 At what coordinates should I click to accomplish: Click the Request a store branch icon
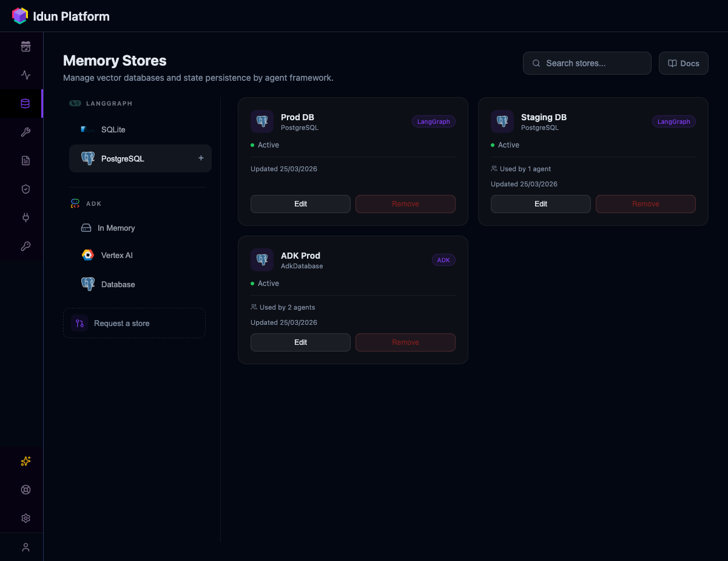pos(79,323)
